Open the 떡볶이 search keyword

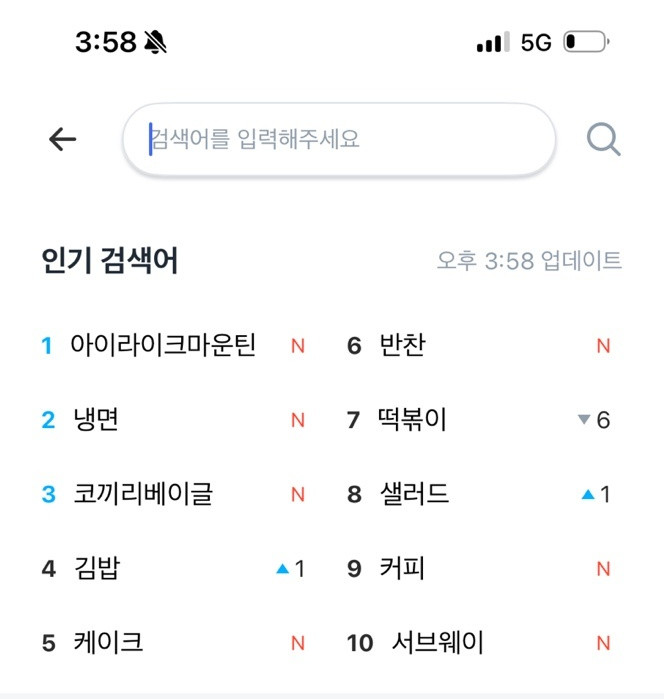(412, 420)
